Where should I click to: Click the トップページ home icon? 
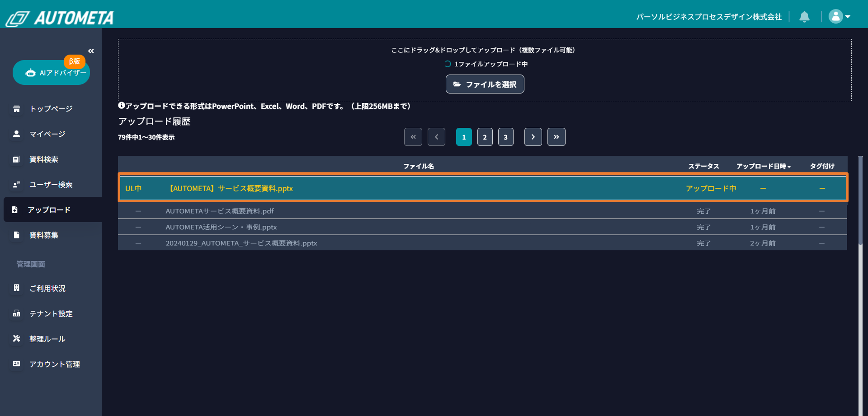(x=17, y=109)
